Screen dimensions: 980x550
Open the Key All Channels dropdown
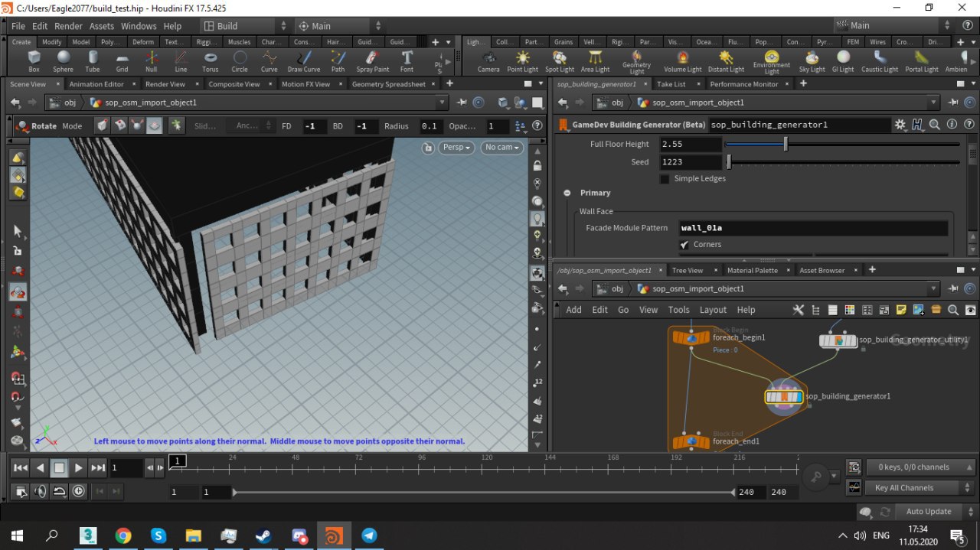[x=920, y=488]
